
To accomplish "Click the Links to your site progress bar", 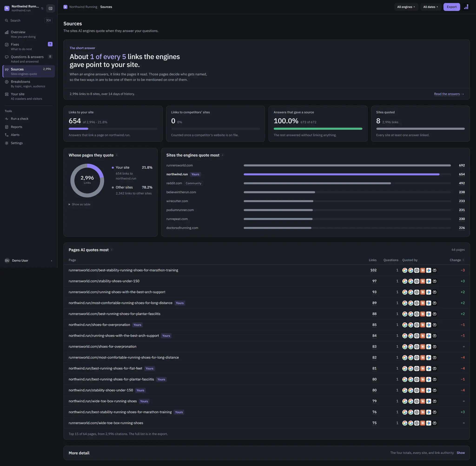I will click(113, 129).
